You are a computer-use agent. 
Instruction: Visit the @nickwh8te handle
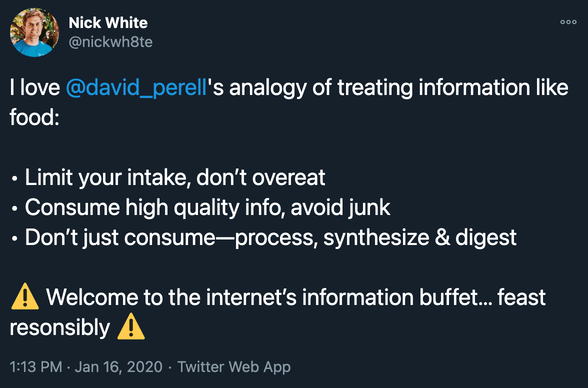coord(110,42)
